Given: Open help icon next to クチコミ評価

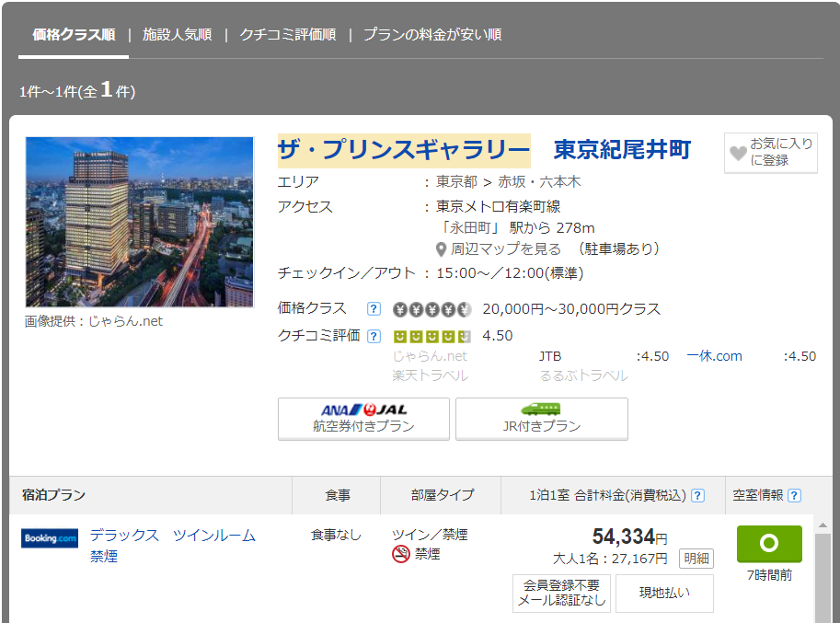Looking at the screenshot, I should [x=374, y=337].
